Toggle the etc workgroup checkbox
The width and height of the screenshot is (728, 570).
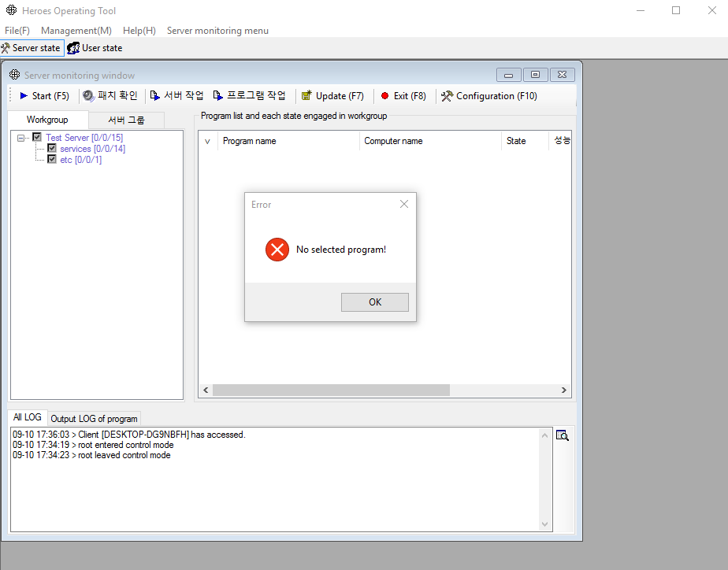pyautogui.click(x=52, y=160)
